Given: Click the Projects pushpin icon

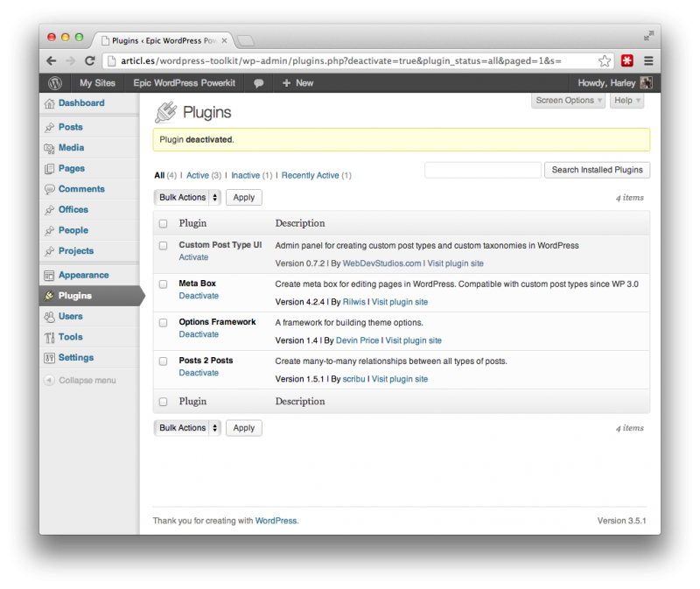Looking at the screenshot, I should pos(49,251).
